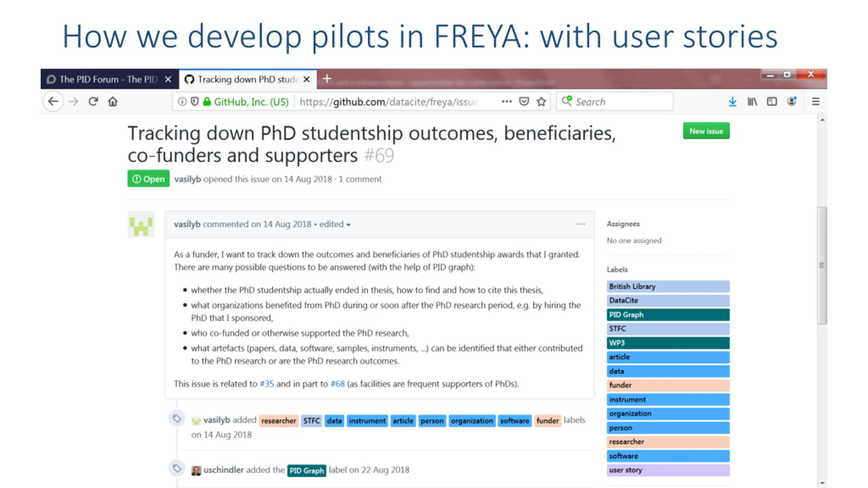Image resolution: width=868 pixels, height=488 pixels.
Task: Switch to The PID Forum tab
Action: coord(109,79)
